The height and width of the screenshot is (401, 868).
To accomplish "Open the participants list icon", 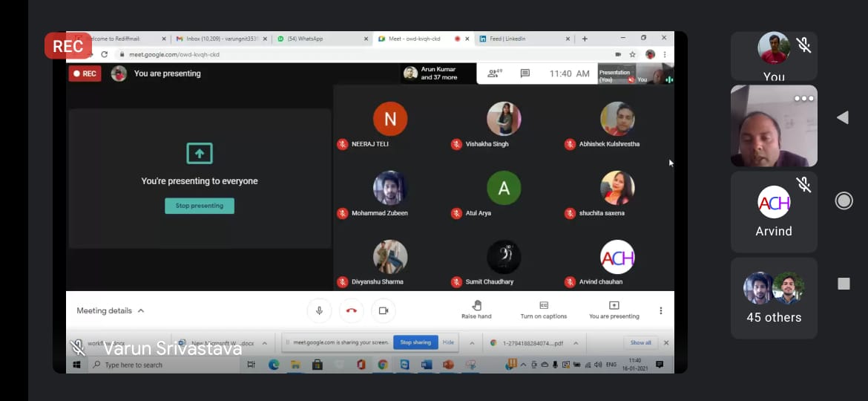I will tap(494, 74).
